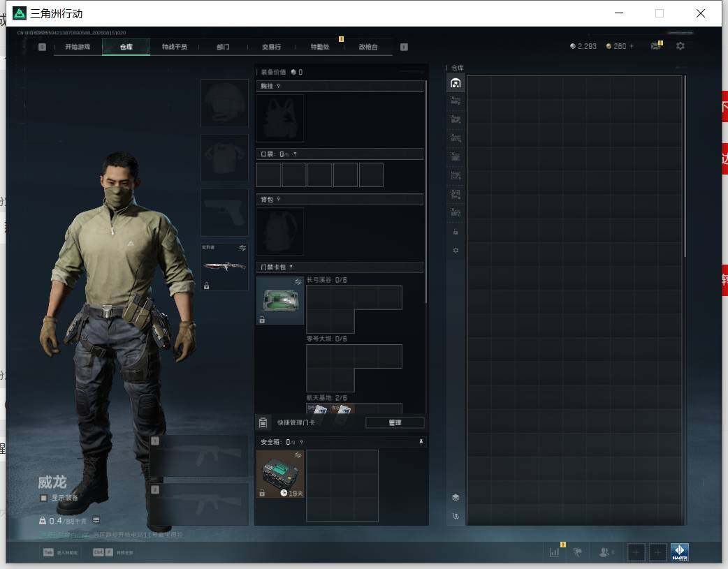Click the 快捷管理门卡 icon
The width and height of the screenshot is (728, 569).
263,422
